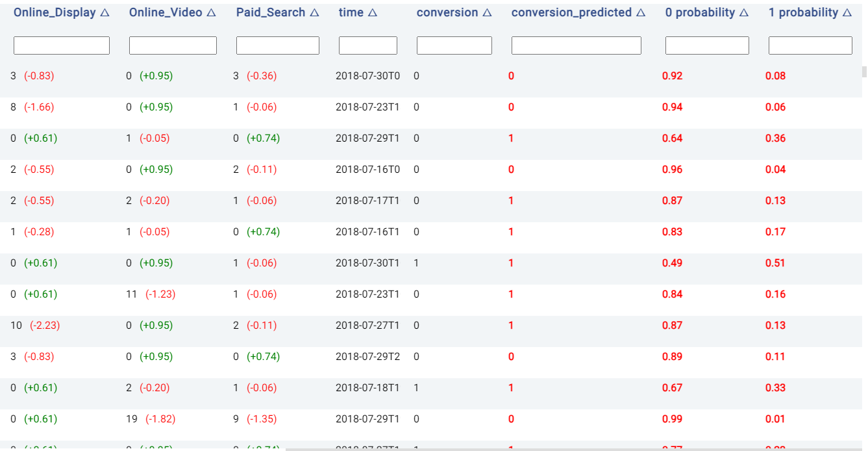Click 0.84 in the 0 probability column
The width and height of the screenshot is (868, 451).
point(673,294)
